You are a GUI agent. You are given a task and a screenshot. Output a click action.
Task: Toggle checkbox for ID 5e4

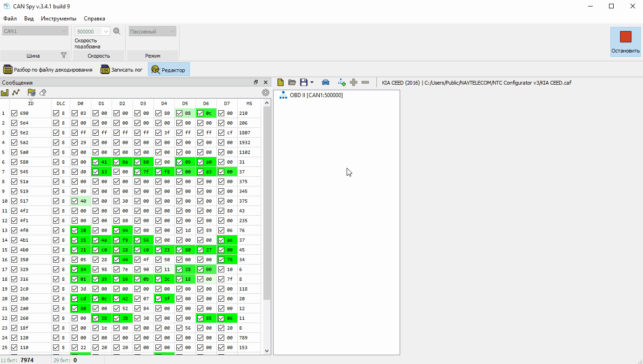(14, 123)
